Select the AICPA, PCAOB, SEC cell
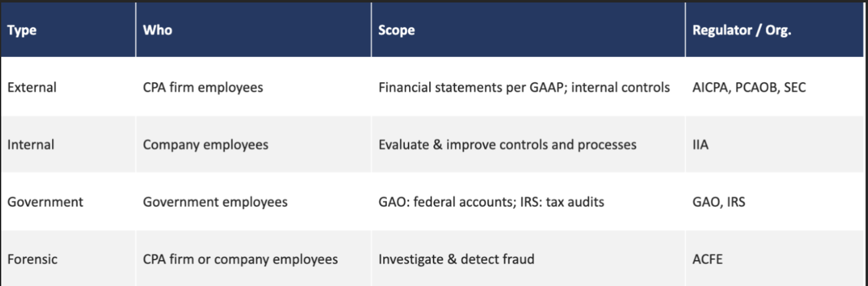 [749, 88]
